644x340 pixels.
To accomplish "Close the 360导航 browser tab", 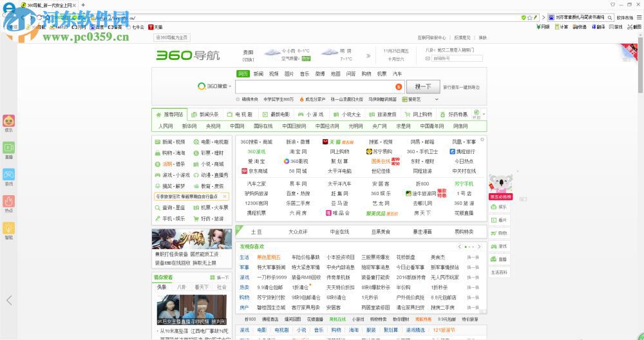I will pos(74,5).
